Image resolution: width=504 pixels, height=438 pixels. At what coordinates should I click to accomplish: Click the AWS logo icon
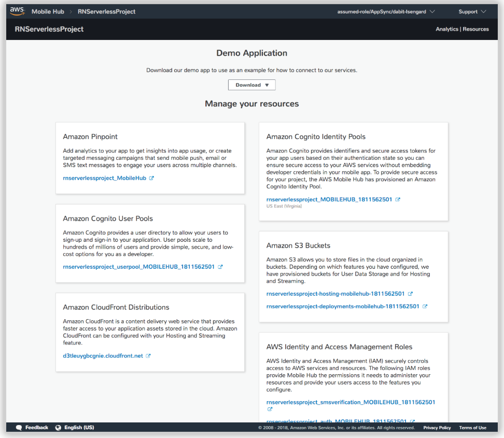tap(17, 11)
